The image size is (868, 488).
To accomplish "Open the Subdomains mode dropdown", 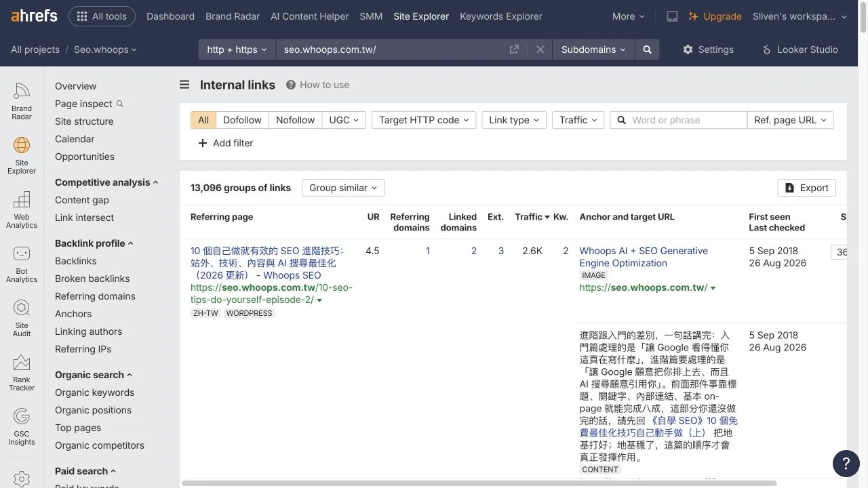I will click(x=593, y=49).
